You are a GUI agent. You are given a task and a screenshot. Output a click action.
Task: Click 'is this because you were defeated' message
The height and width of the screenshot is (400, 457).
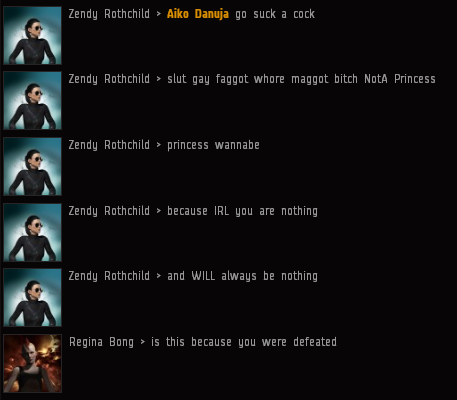tap(244, 342)
